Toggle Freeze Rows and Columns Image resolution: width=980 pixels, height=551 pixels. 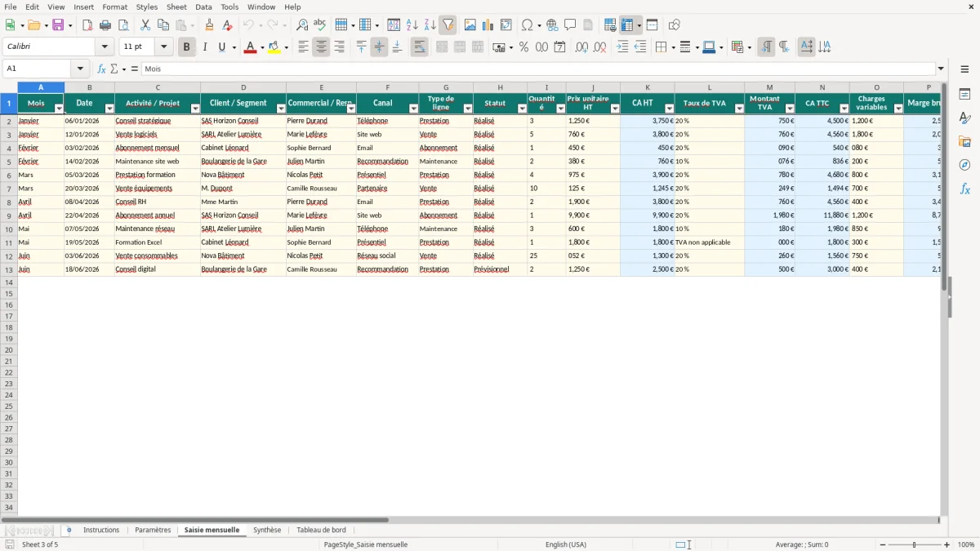pyautogui.click(x=627, y=25)
